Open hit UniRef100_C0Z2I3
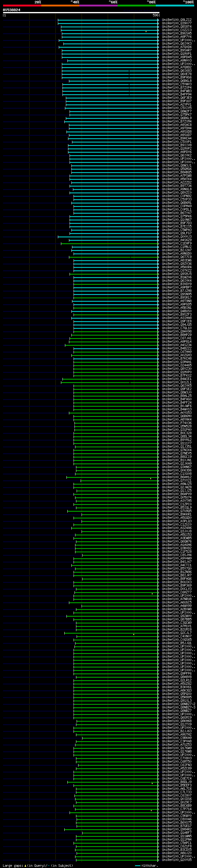Image resolution: width=197 pixels, height=868 pixels. [x=176, y=30]
